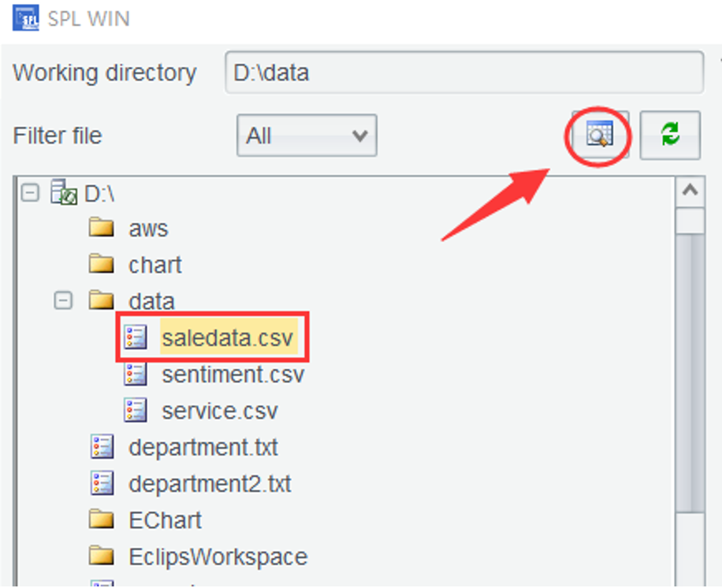The height and width of the screenshot is (588, 722).
Task: Collapse the D:\ drive node
Action: click(x=30, y=192)
